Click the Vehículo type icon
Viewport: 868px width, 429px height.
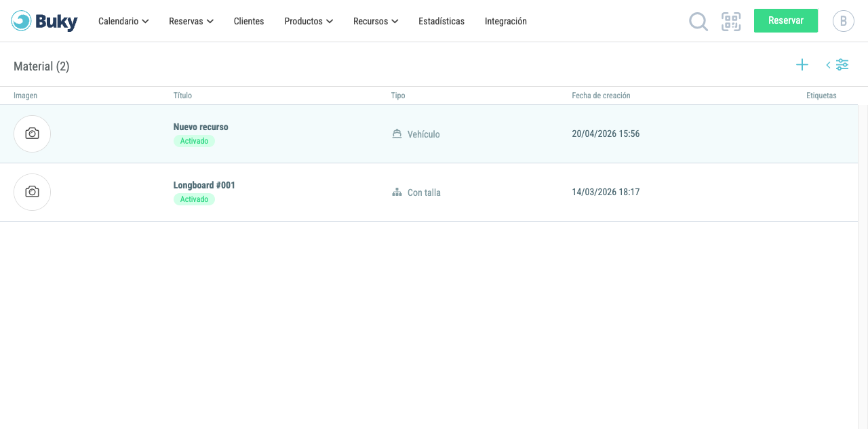click(x=397, y=134)
